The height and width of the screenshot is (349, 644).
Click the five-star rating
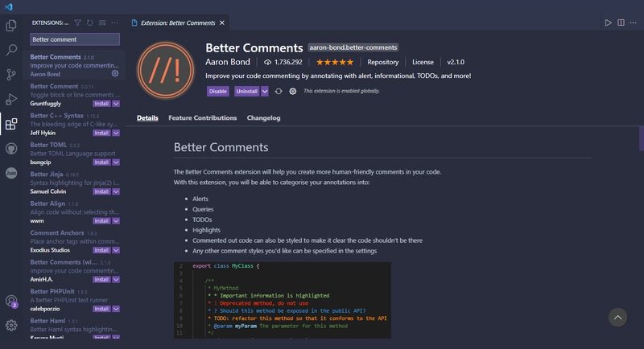[335, 63]
